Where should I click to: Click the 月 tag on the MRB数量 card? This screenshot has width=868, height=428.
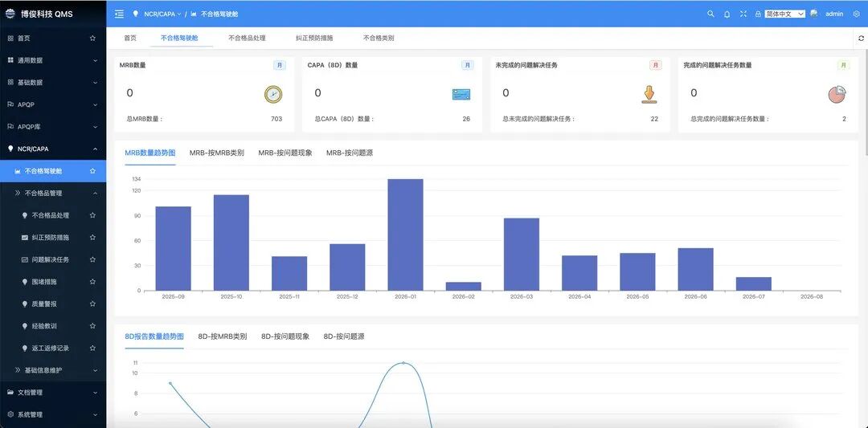point(280,65)
